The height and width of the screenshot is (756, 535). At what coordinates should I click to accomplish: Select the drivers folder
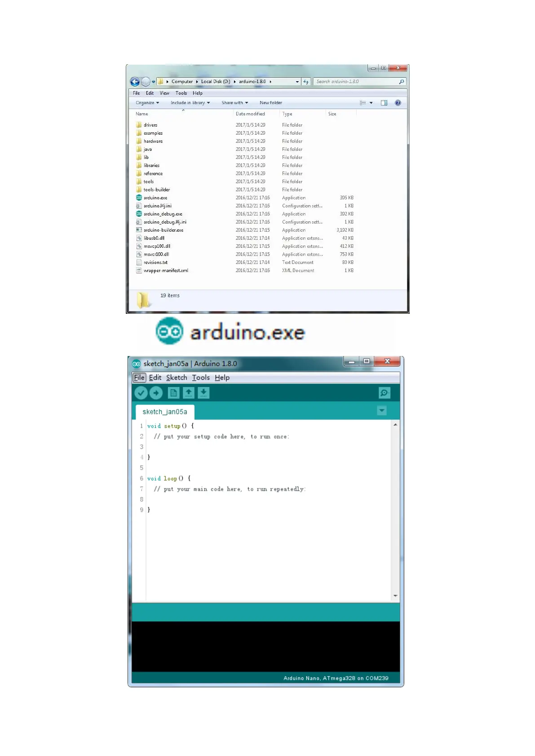(150, 125)
